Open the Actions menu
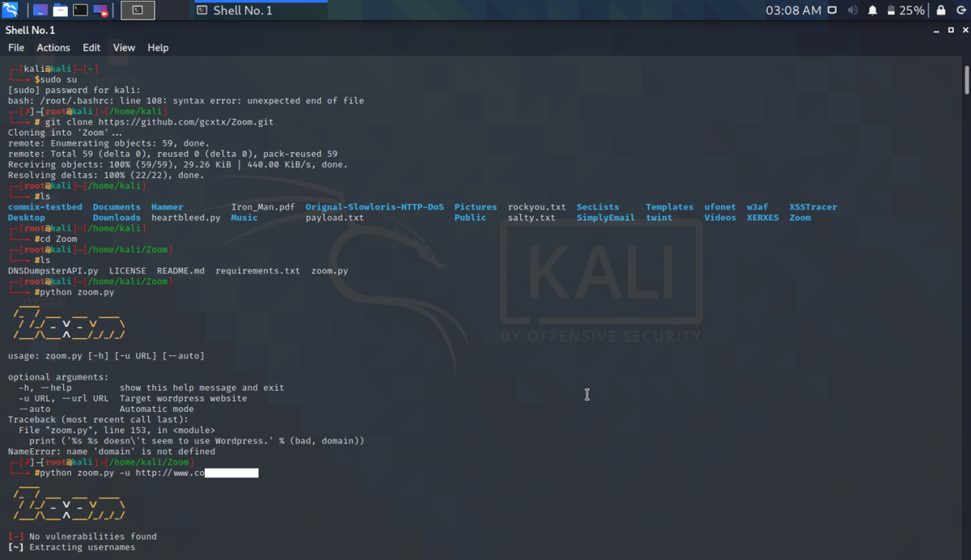Image resolution: width=971 pixels, height=560 pixels. 53,48
